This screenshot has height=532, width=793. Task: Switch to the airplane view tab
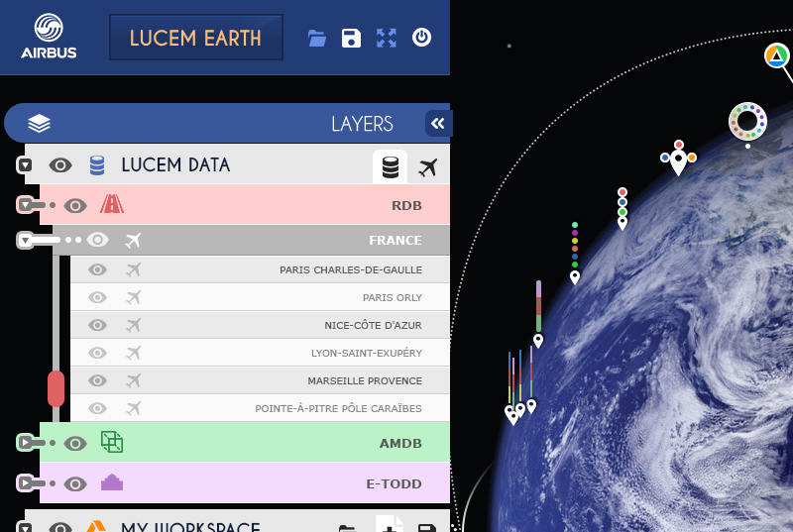428,167
